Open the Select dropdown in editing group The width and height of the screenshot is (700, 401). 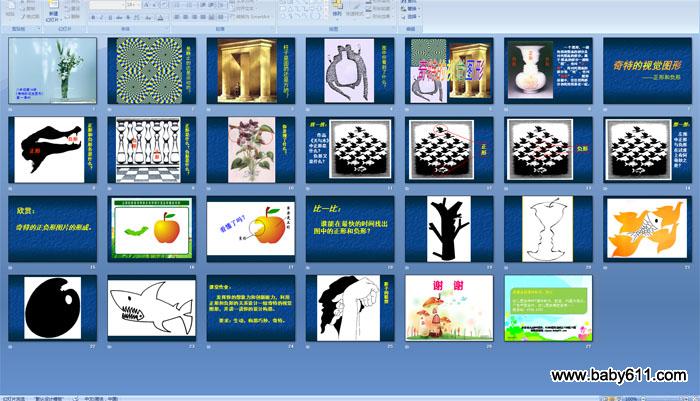411,17
